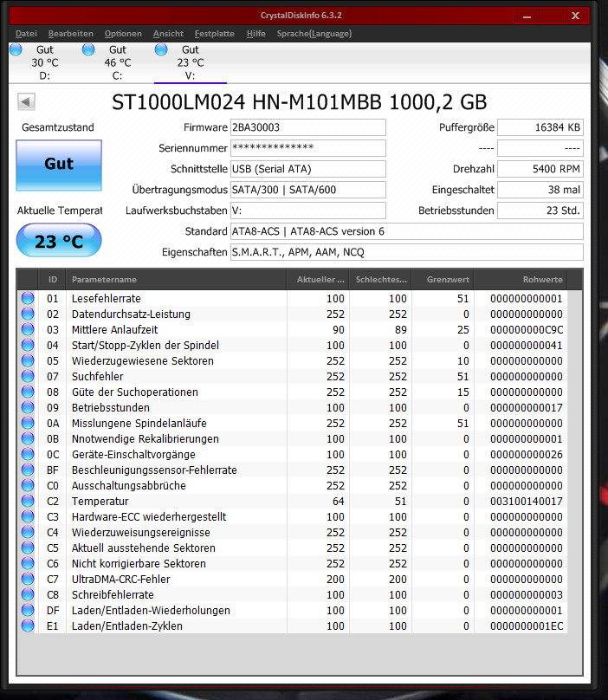Viewport: 608px width, 700px height.
Task: Click disk title ST1000LM024 HN-M101MBB
Action: tap(299, 102)
